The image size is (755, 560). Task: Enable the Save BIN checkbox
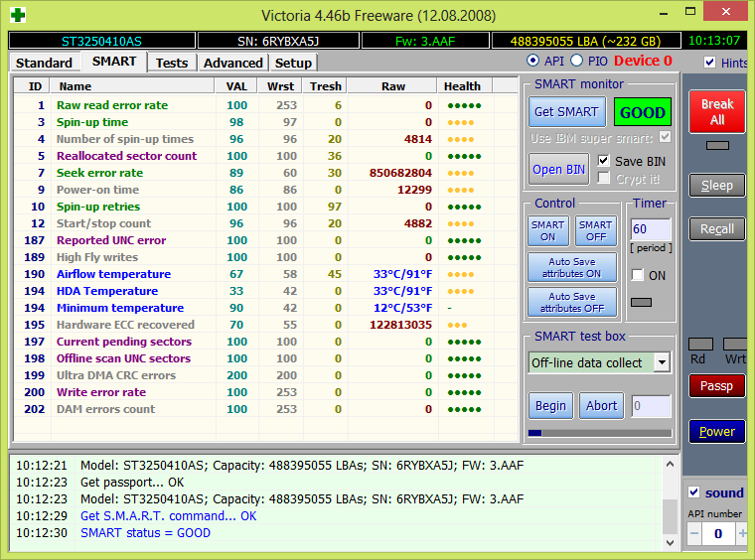pos(604,161)
